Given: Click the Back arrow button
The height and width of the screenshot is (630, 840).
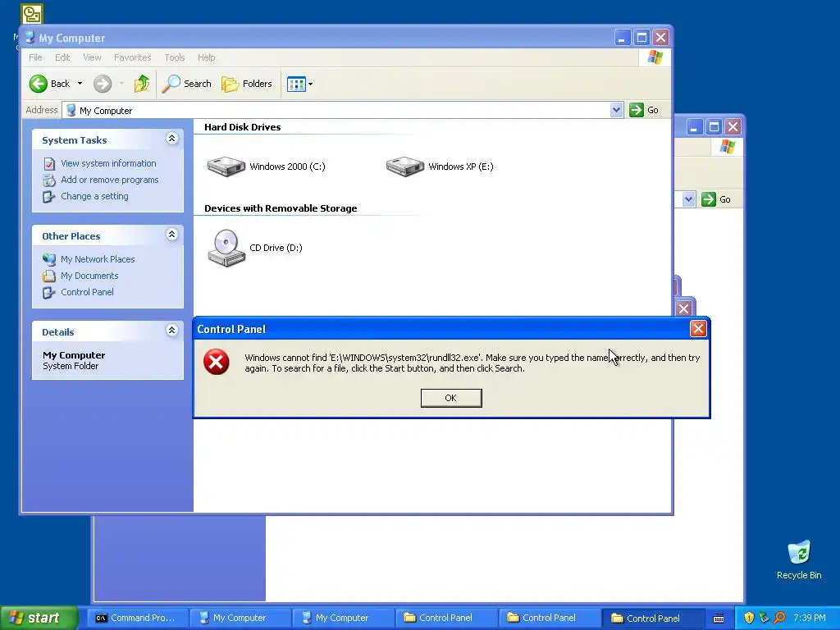Looking at the screenshot, I should [39, 84].
